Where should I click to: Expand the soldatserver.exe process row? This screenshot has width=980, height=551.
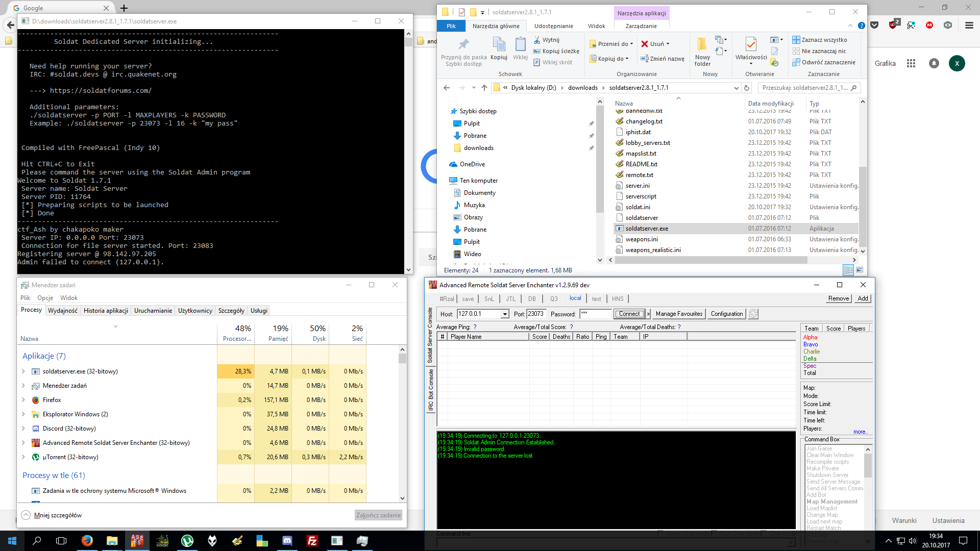click(23, 371)
